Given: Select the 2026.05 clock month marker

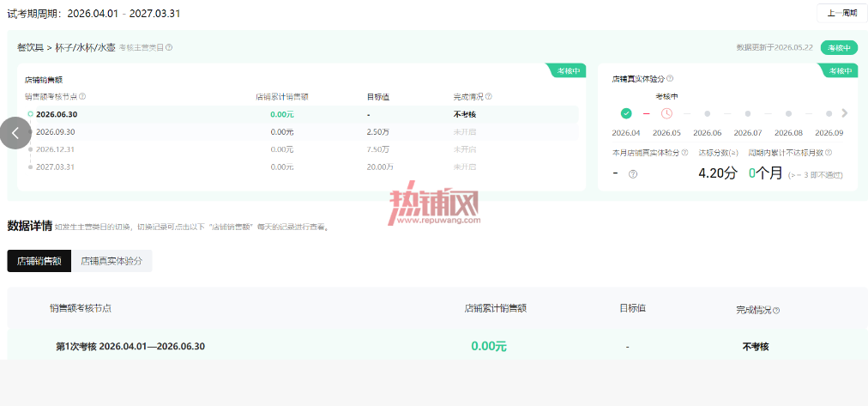Looking at the screenshot, I should point(667,113).
